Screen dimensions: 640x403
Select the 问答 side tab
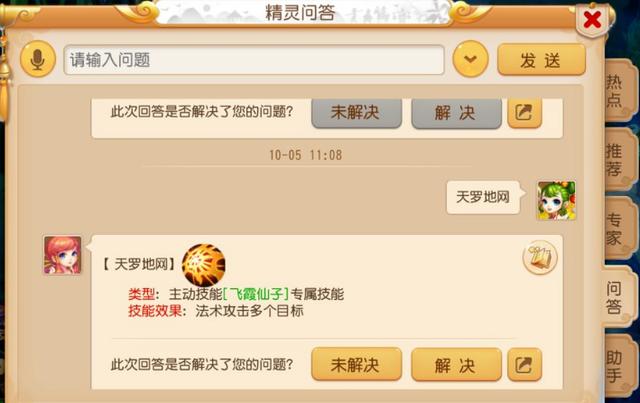(616, 297)
